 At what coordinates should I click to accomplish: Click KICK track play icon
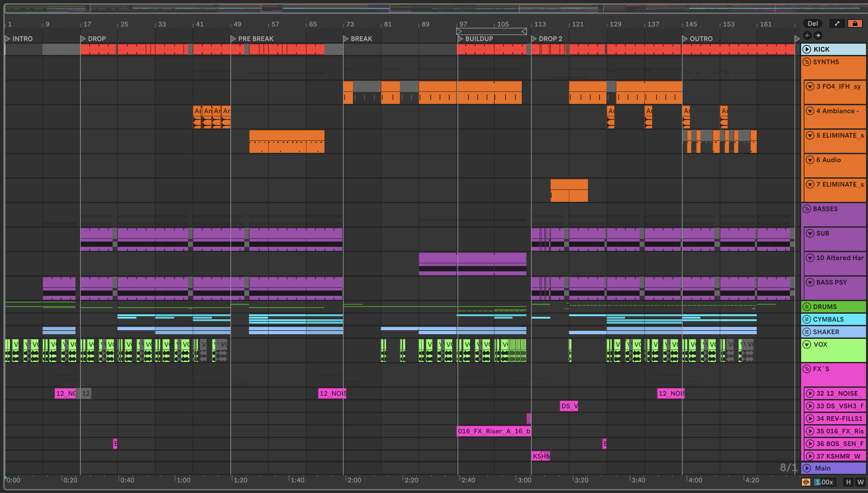[807, 49]
